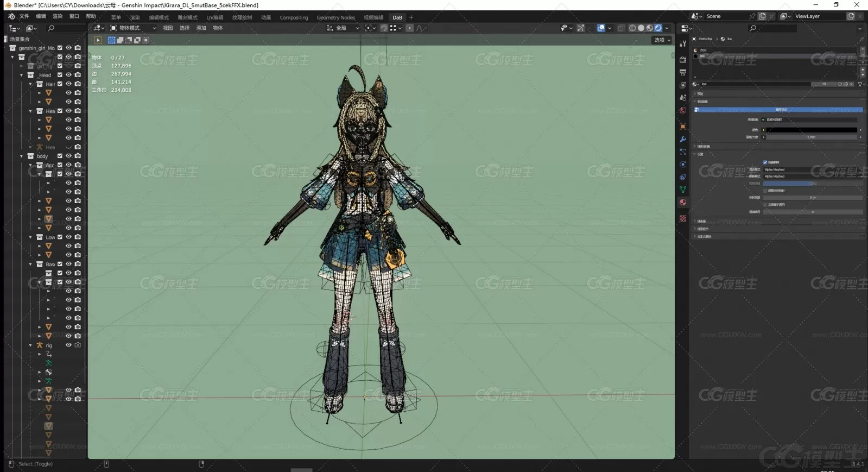Switch to the Compositing workspace tab
This screenshot has height=472, width=868.
coord(294,17)
